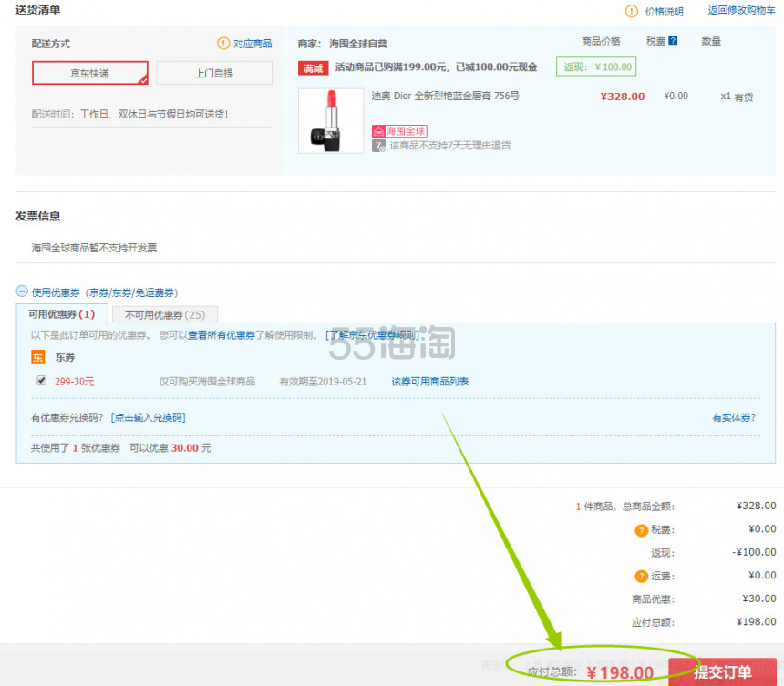The width and height of the screenshot is (784, 686).
Task: Click the orange 东券 icon
Action: pos(38,357)
